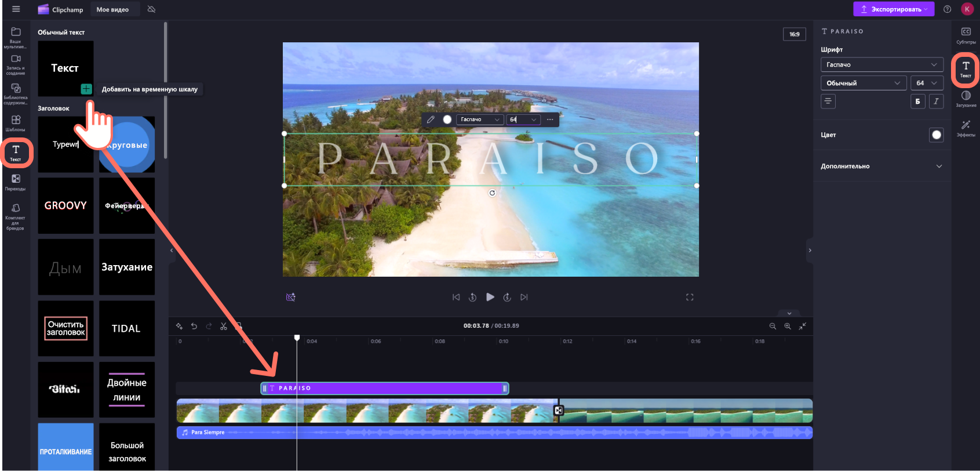Skip to the end of video

coord(524,297)
